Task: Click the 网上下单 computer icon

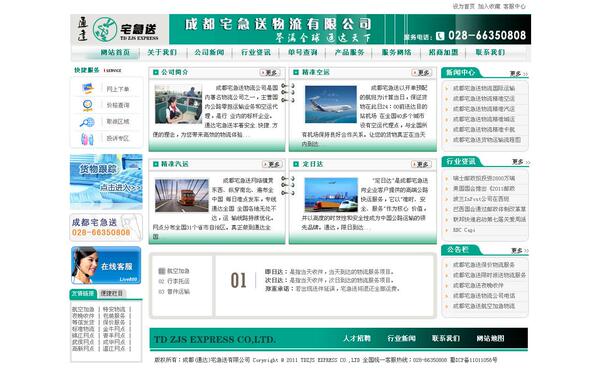Action: coord(88,89)
